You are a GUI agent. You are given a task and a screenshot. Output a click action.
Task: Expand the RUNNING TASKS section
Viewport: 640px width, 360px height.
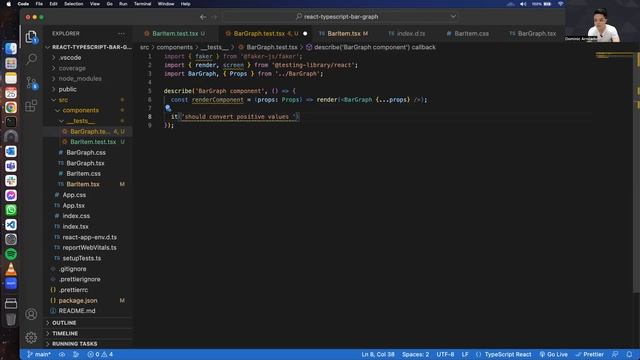coord(74,344)
